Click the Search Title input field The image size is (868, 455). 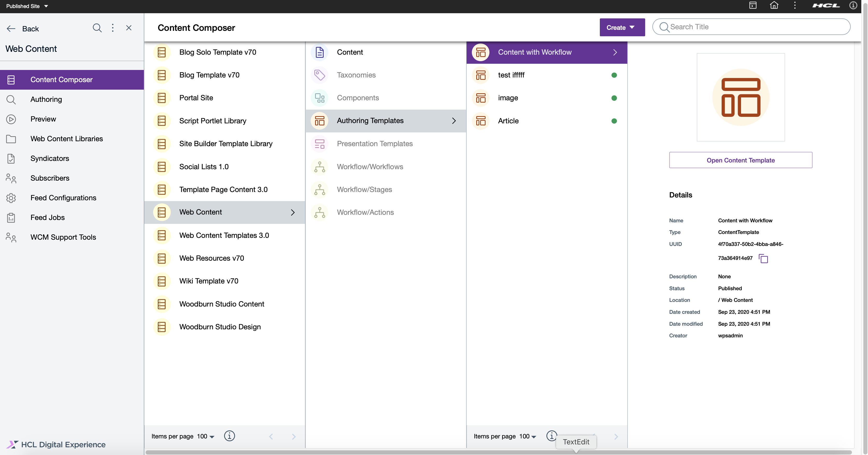click(751, 27)
